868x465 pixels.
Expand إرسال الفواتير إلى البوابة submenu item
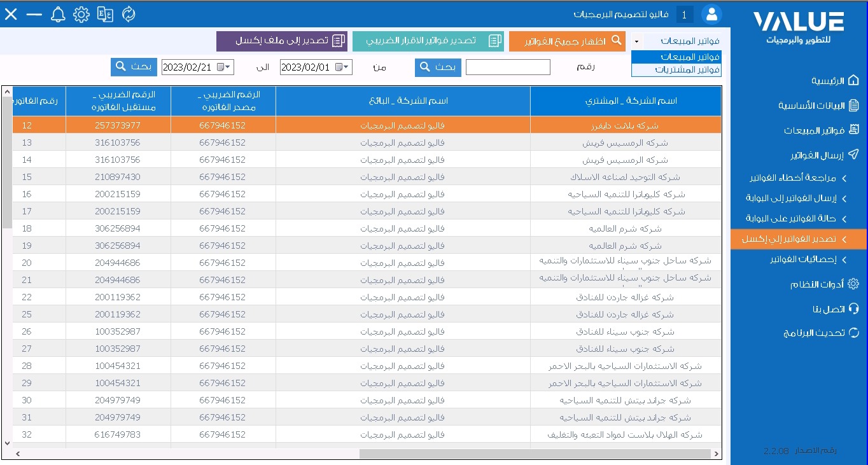pos(844,198)
